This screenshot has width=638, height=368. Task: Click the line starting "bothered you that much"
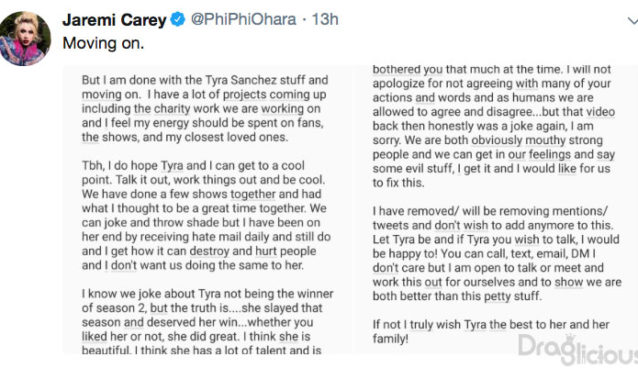tap(492, 69)
